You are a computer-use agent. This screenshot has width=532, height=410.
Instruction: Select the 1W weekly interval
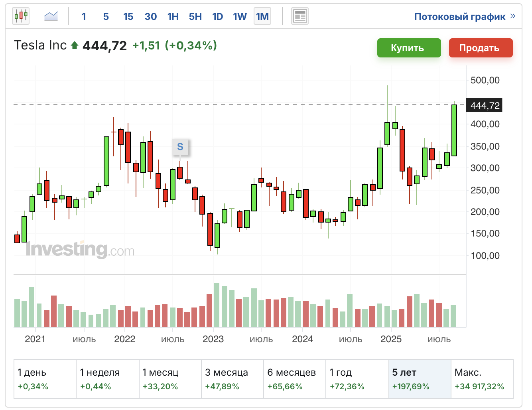click(x=240, y=17)
